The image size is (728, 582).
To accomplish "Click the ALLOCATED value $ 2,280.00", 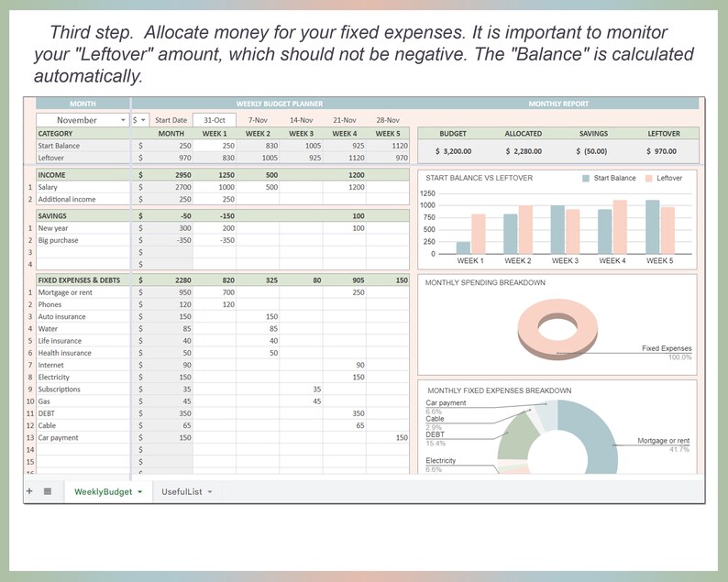I will 524,151.
